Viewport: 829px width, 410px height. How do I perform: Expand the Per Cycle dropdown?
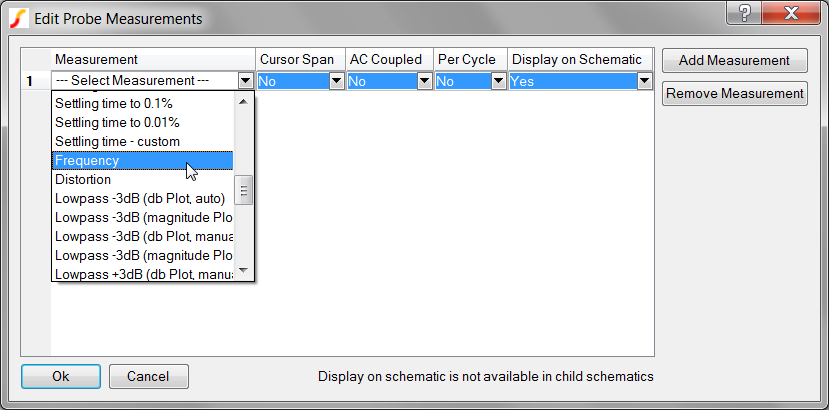498,81
